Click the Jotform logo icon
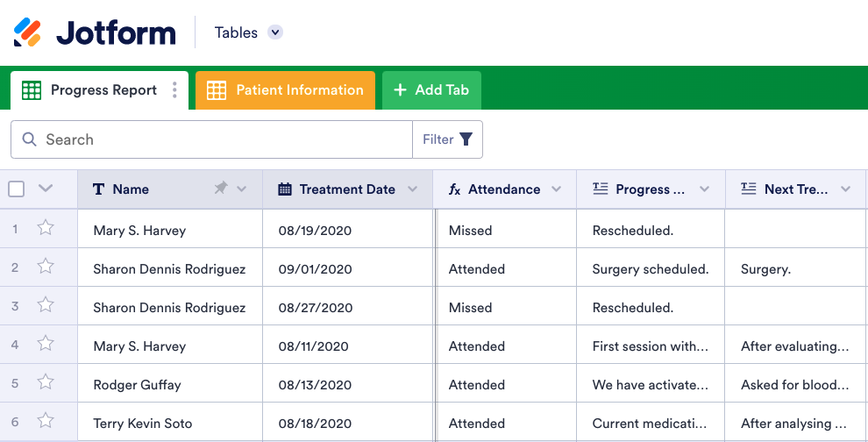 tap(28, 32)
